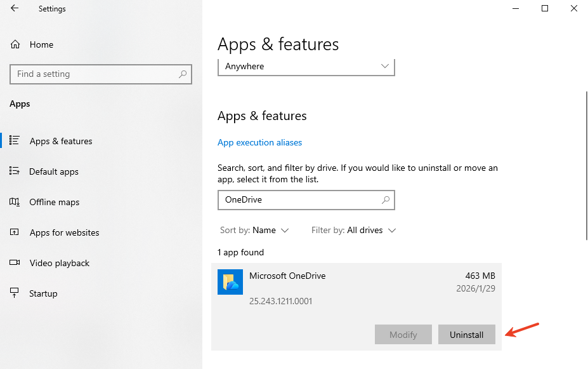Open the App execution aliases link
588x369 pixels.
click(259, 142)
